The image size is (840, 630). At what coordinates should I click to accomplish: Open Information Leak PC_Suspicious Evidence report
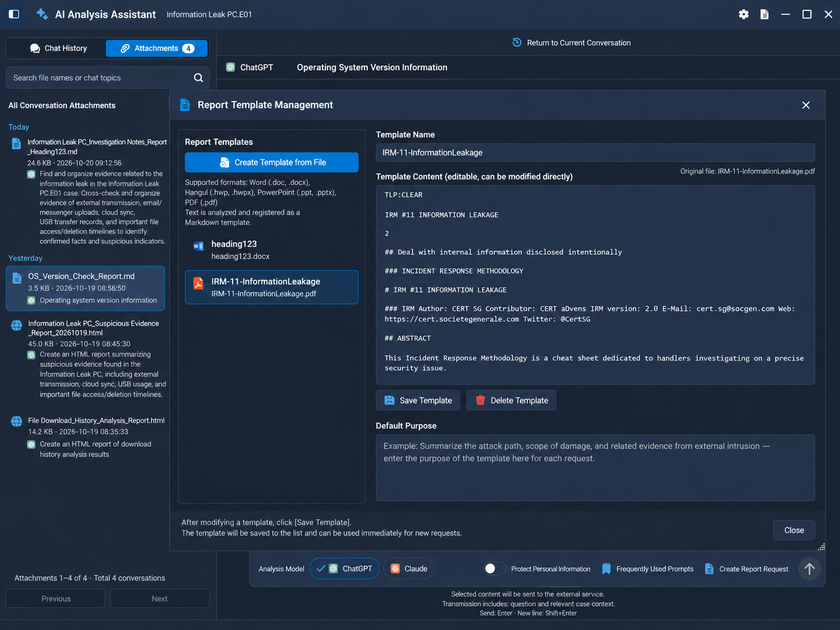87,359
